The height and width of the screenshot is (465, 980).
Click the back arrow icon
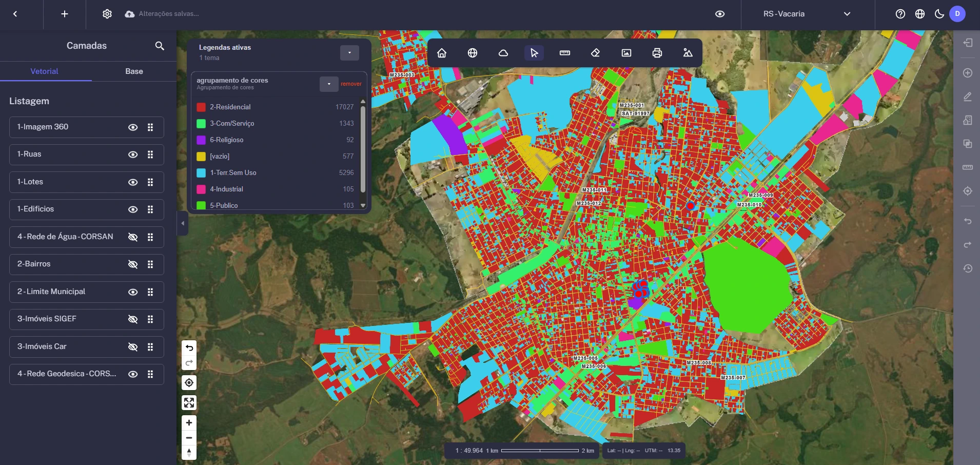click(x=15, y=14)
